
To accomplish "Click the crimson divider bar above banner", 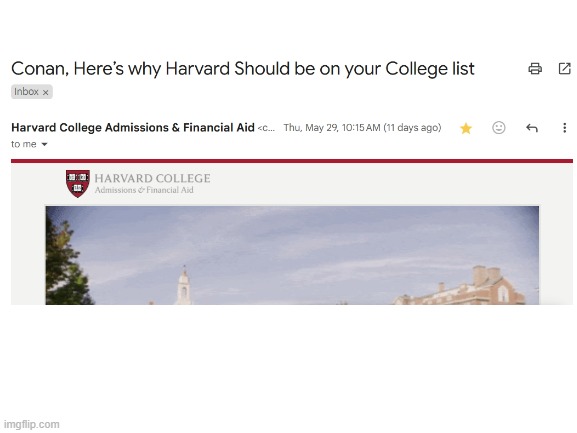I will [x=292, y=161].
